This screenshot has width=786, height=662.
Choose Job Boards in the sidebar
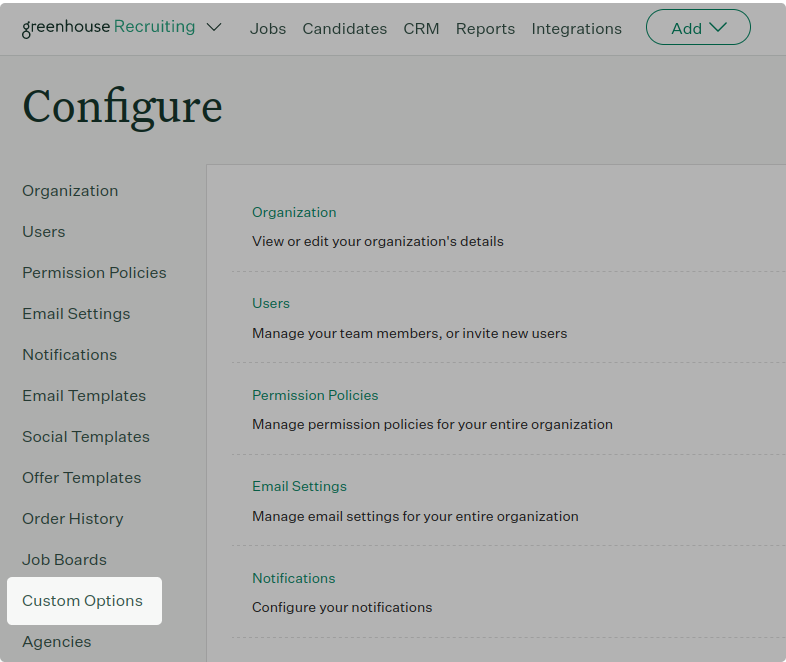[64, 560]
